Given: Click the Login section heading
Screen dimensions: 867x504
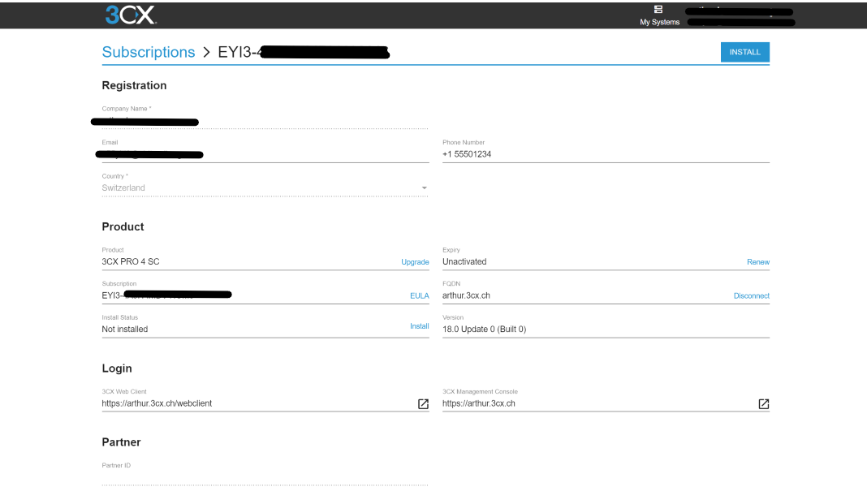Looking at the screenshot, I should 117,368.
